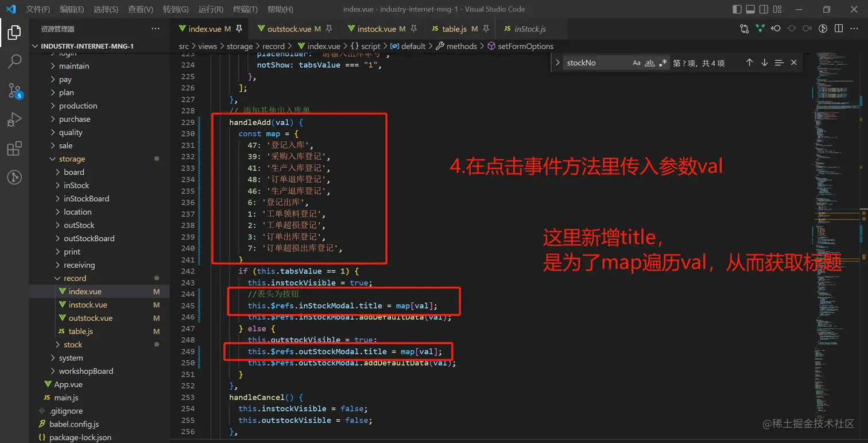Open the 终端(T) menu
The height and width of the screenshot is (443, 868).
246,9
